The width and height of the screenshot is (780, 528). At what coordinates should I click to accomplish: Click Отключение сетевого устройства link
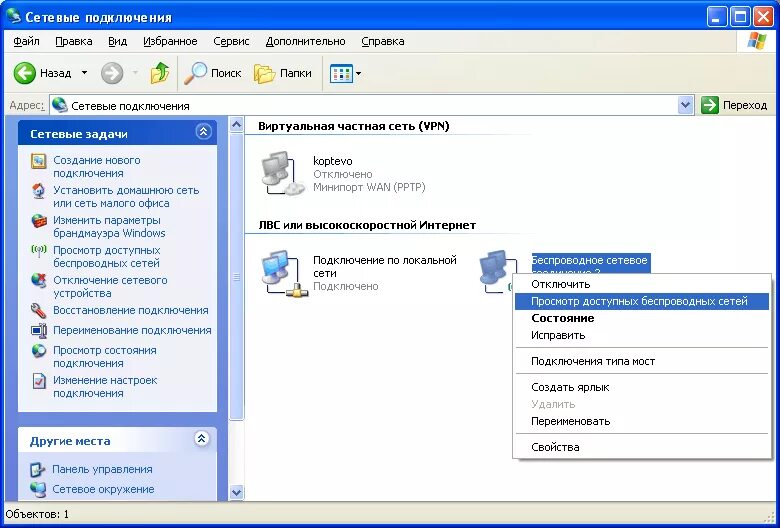110,286
